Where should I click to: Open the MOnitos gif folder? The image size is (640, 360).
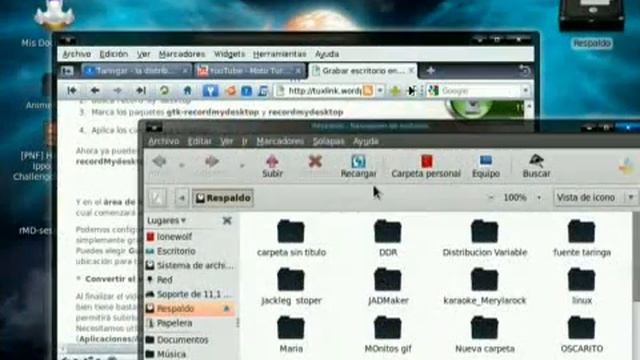388,334
